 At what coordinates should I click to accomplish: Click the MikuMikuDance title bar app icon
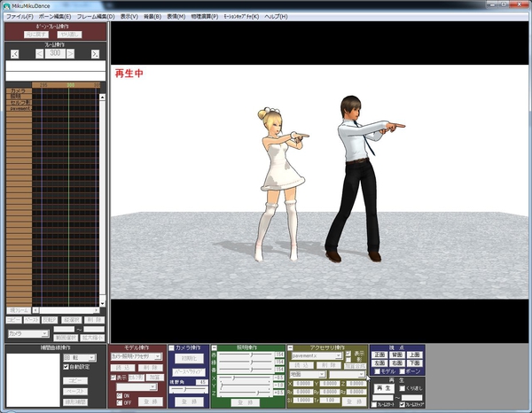pyautogui.click(x=7, y=6)
